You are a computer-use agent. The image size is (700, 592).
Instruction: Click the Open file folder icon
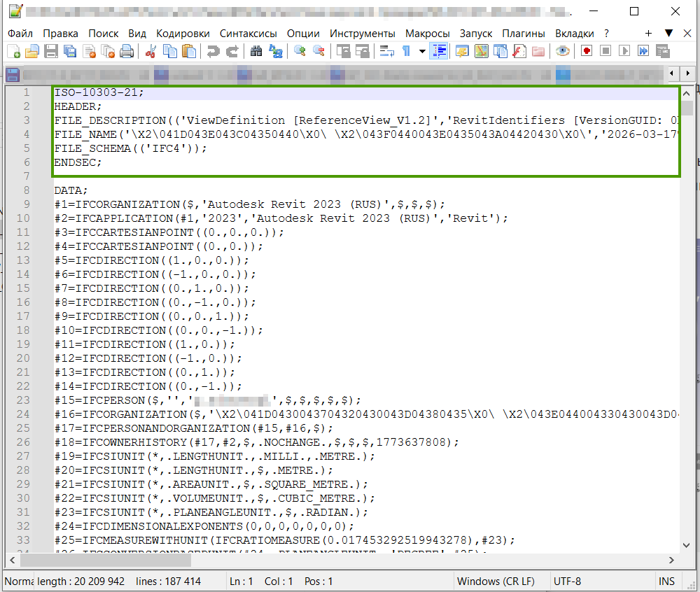tap(32, 52)
